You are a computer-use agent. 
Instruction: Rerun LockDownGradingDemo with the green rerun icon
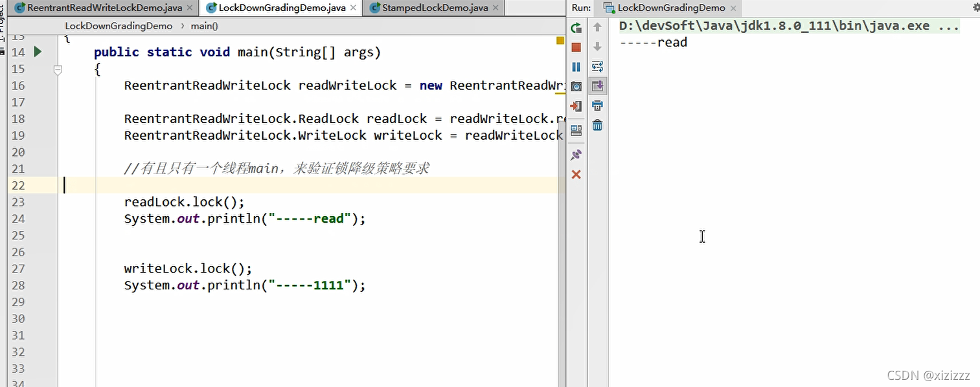[x=576, y=28]
